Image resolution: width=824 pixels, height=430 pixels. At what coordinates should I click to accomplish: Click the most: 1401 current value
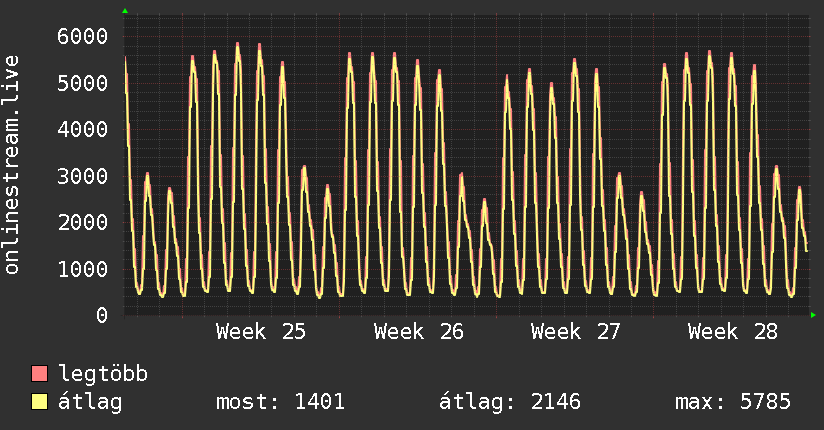click(280, 402)
